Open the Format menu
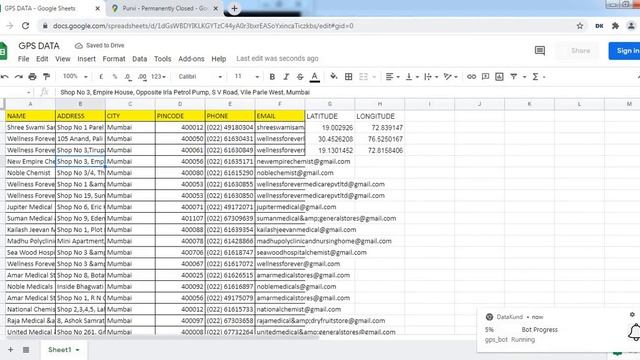The image size is (640, 360). pos(114,59)
